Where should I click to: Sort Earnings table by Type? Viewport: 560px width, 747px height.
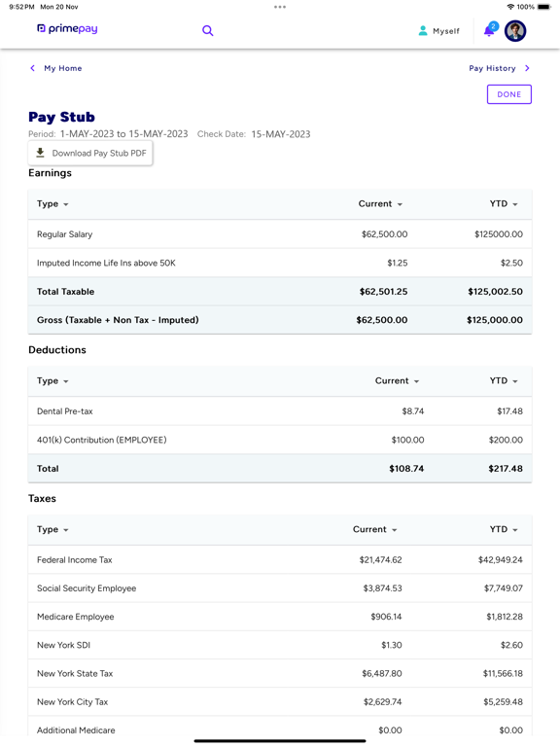(52, 204)
